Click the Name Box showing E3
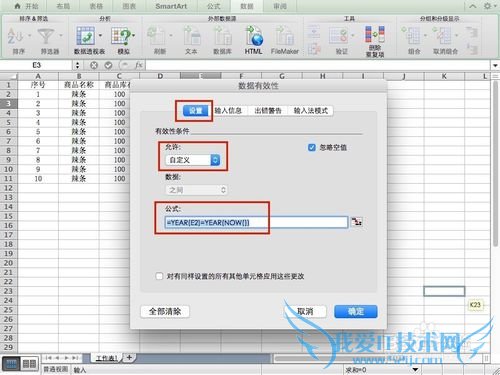Viewport: 500px width, 375px height. (x=37, y=65)
